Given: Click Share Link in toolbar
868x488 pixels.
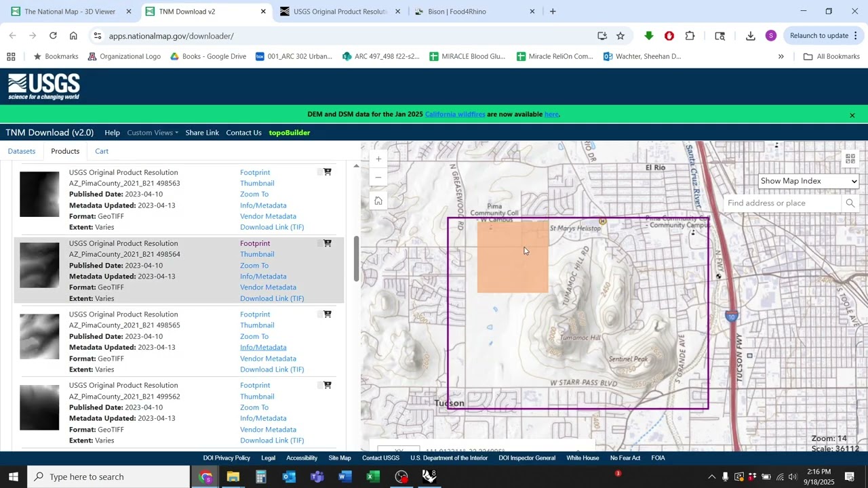Looking at the screenshot, I should 202,133.
